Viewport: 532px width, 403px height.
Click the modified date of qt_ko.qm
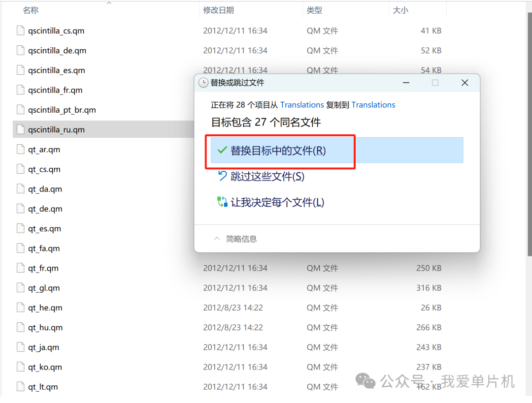click(235, 367)
